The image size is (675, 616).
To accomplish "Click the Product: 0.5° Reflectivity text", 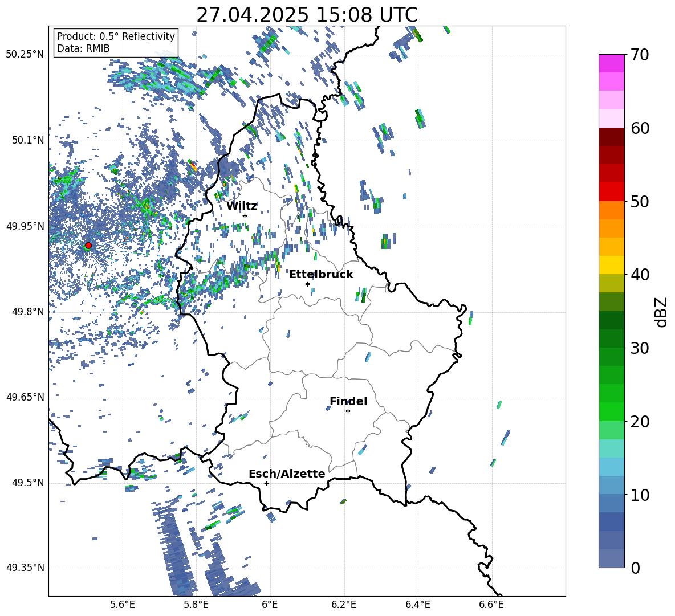I will [116, 36].
